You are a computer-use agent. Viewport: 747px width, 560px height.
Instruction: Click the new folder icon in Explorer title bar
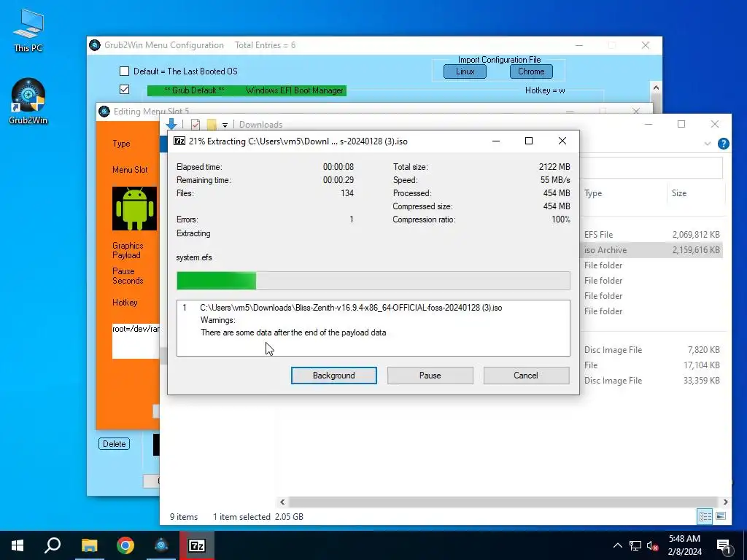click(x=212, y=125)
